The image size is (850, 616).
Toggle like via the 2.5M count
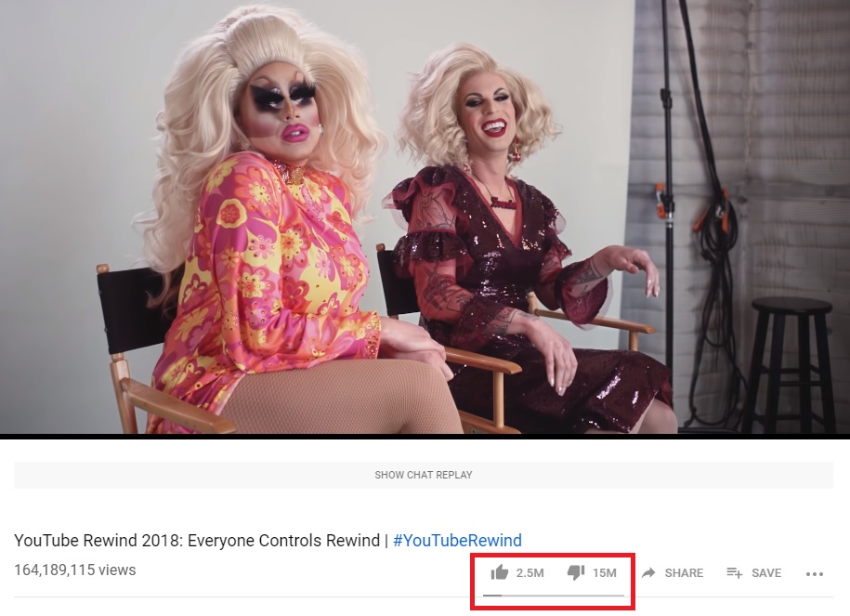530,573
